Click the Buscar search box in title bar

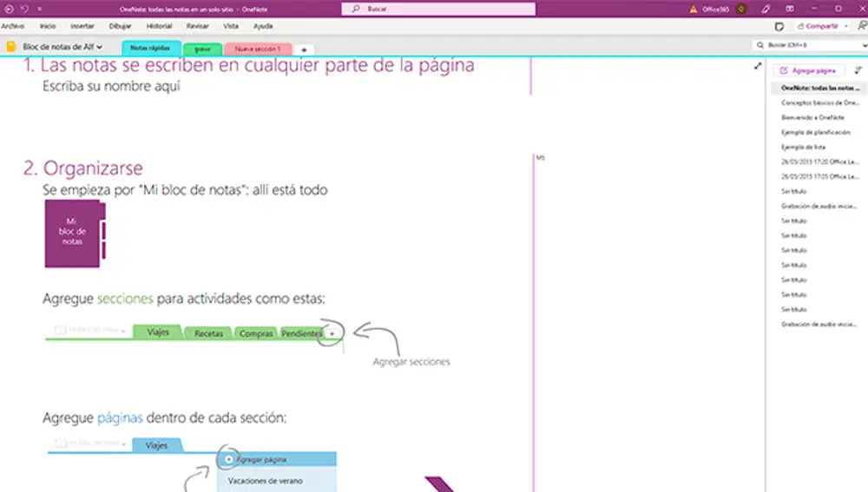(437, 9)
